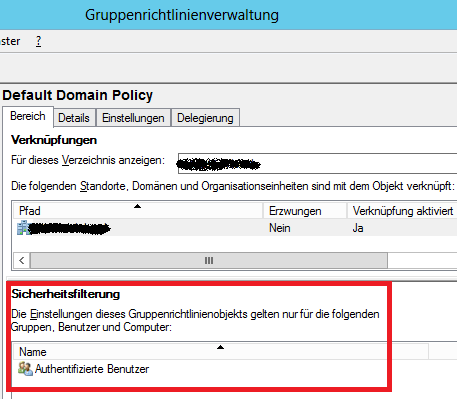Select Authentifizierte Benutzer entry text
Screen dimensions: 457x399
pyautogui.click(x=92, y=369)
